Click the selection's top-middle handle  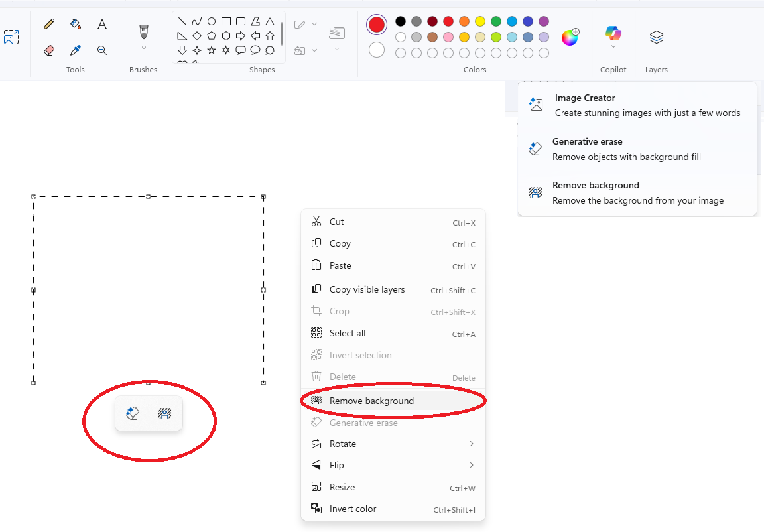click(x=148, y=197)
